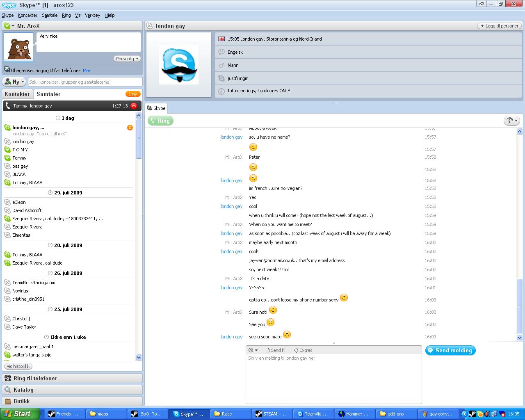Switch to the Kontakter tab

(17, 94)
